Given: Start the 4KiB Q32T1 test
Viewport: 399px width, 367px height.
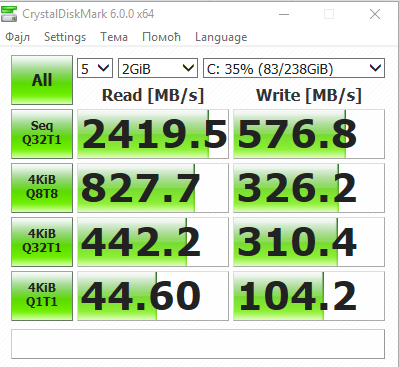Looking at the screenshot, I should click(x=42, y=242).
